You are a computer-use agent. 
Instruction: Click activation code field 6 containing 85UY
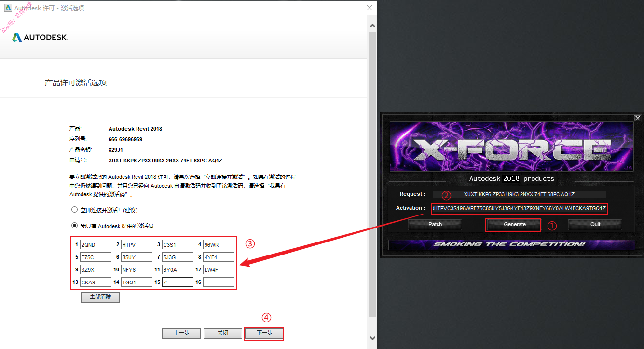pyautogui.click(x=137, y=257)
